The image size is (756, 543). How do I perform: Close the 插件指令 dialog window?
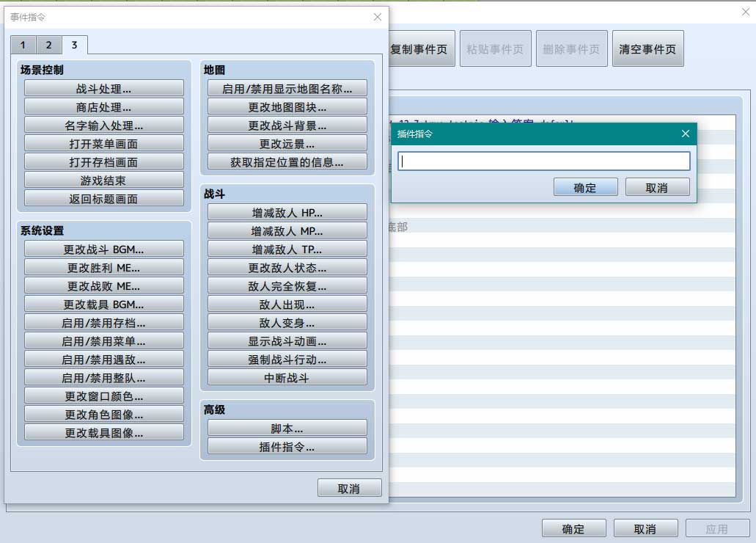686,134
